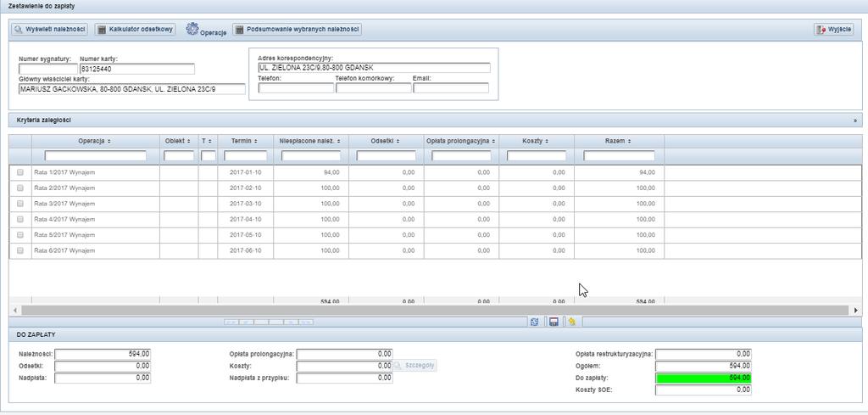Click the horizontal scrollbar under the table
The image size is (868, 415).
(x=435, y=311)
